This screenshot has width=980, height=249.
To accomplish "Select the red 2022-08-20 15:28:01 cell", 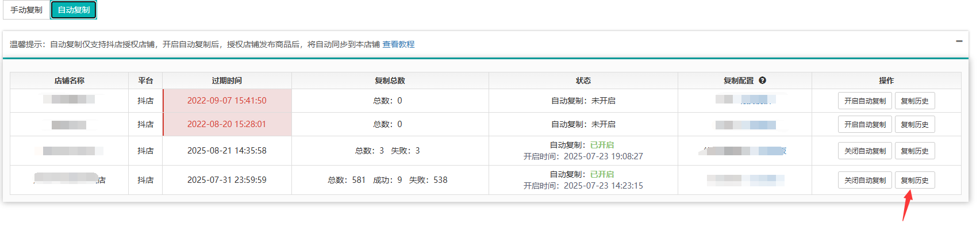I will (x=227, y=124).
